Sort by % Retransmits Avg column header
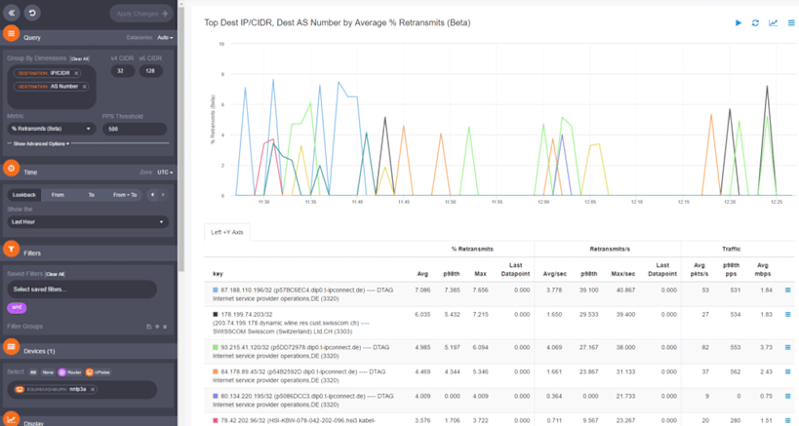The image size is (799, 426). (x=422, y=274)
